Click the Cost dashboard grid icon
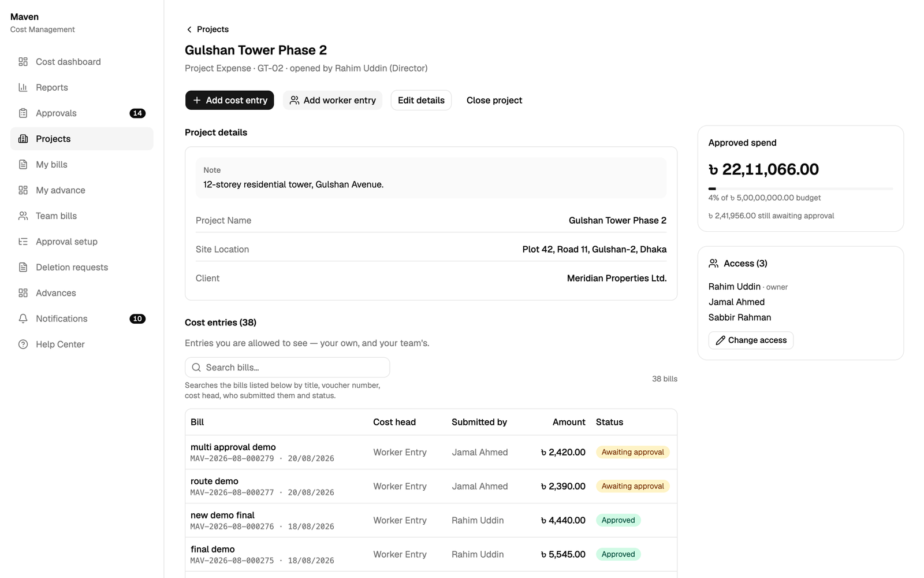Viewport: 924px width, 578px height. (x=23, y=62)
